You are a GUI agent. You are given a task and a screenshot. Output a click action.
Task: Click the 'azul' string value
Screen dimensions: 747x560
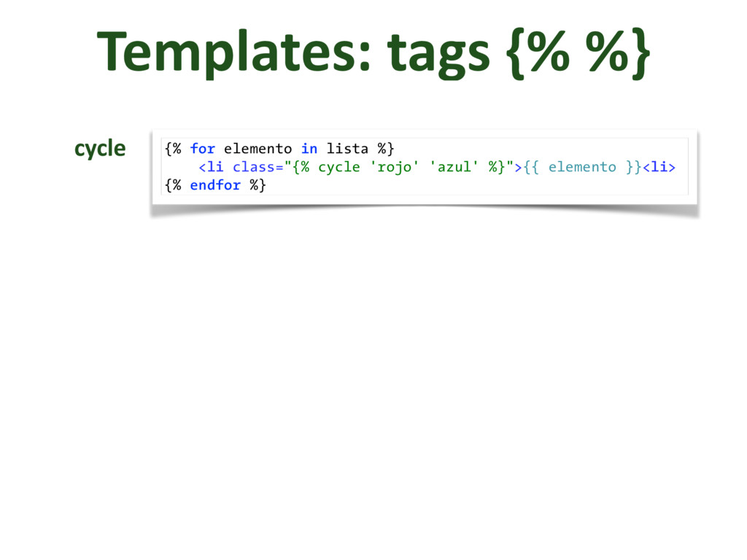pyautogui.click(x=454, y=167)
